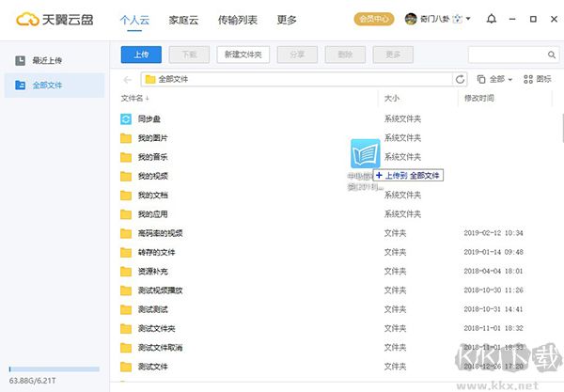Minimize the 天翼云盘 window

(512, 19)
